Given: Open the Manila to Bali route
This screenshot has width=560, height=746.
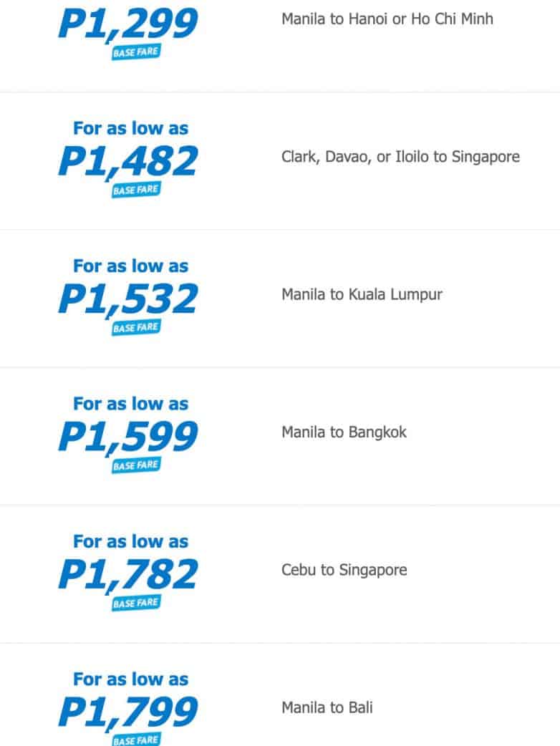Looking at the screenshot, I should coord(327,708).
